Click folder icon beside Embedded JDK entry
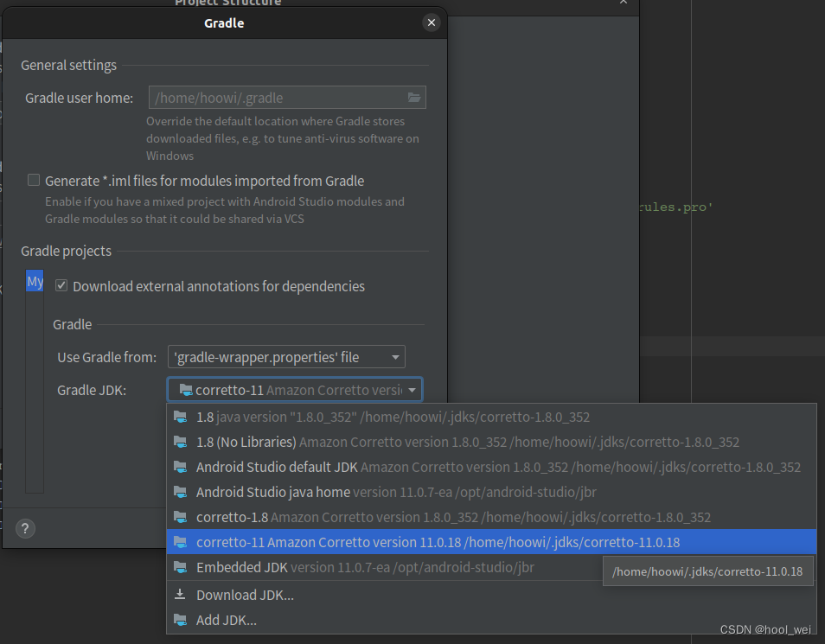Image resolution: width=825 pixels, height=644 pixels. [181, 567]
